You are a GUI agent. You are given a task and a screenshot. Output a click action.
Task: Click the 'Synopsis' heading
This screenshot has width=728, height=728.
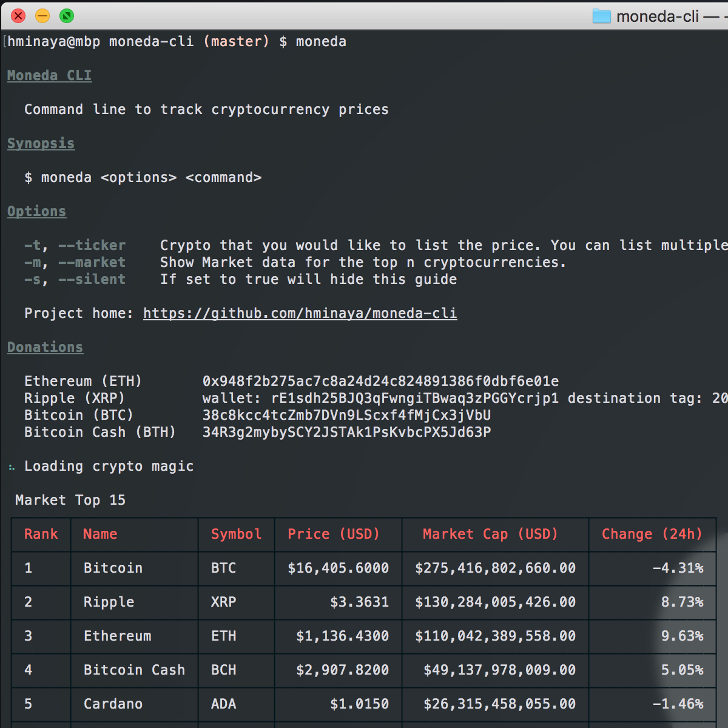click(41, 143)
